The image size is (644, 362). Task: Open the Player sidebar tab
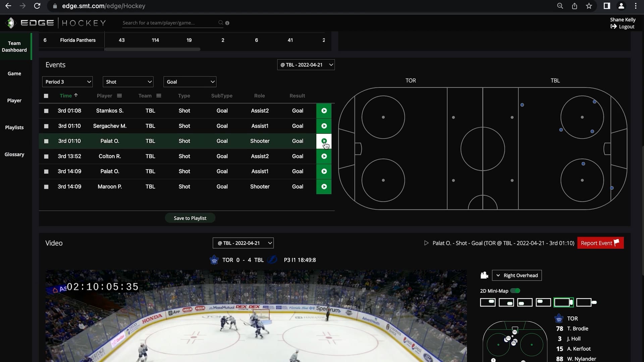pos(14,101)
